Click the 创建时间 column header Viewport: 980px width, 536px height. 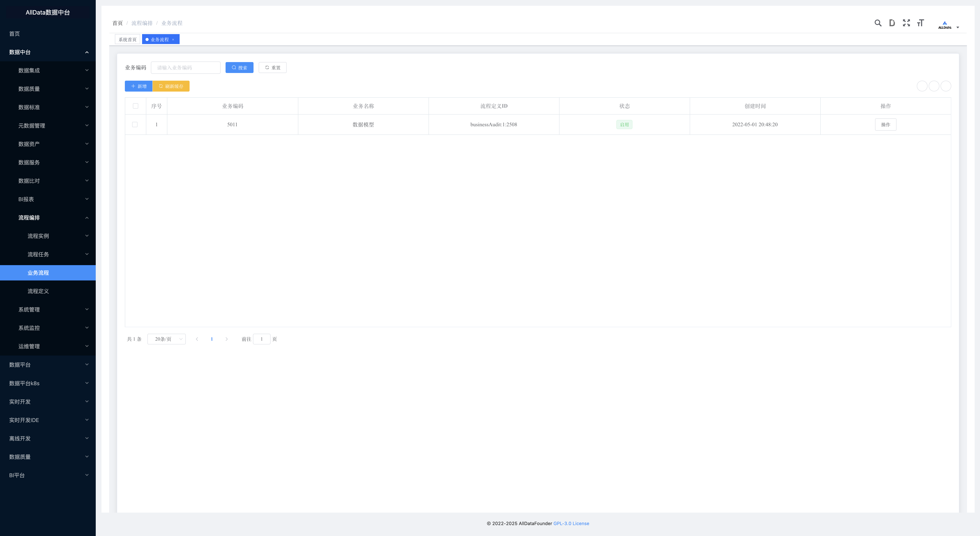pyautogui.click(x=755, y=106)
